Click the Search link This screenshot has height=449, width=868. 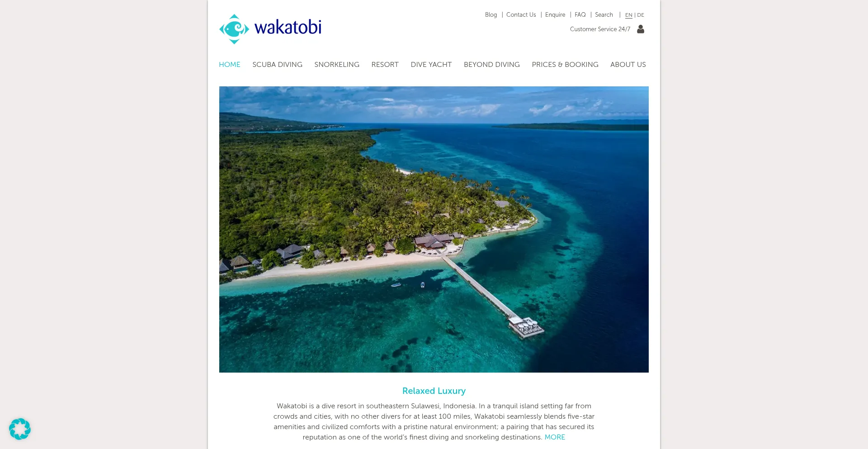coord(604,15)
